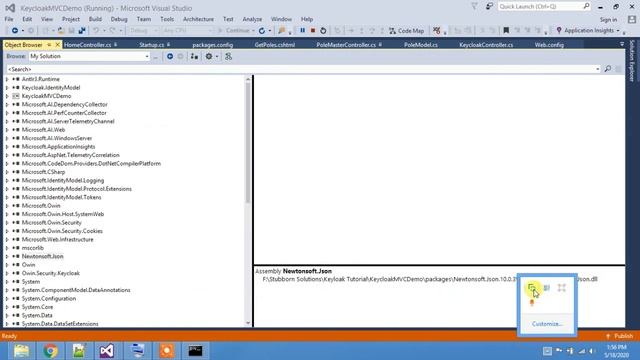
Task: Open Chrome from the taskbar
Action: pyautogui.click(x=50, y=351)
